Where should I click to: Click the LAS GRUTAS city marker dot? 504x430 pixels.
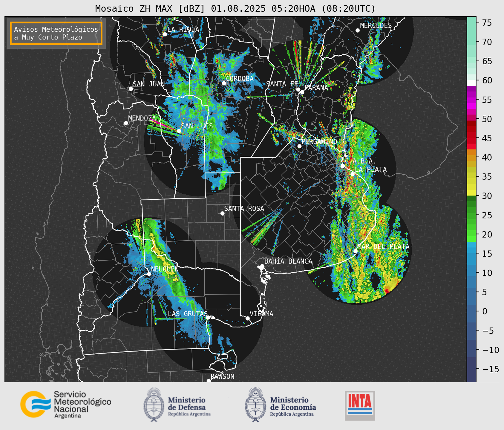tap(208, 318)
